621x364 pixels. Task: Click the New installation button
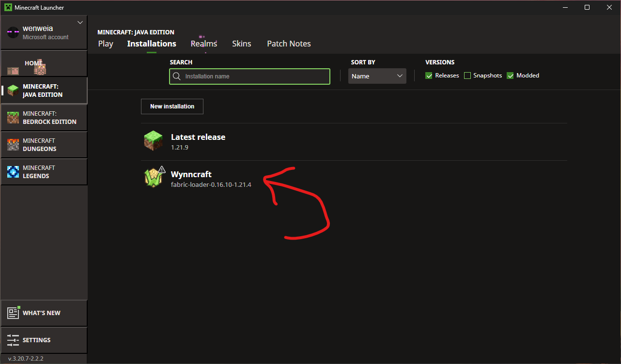[172, 106]
